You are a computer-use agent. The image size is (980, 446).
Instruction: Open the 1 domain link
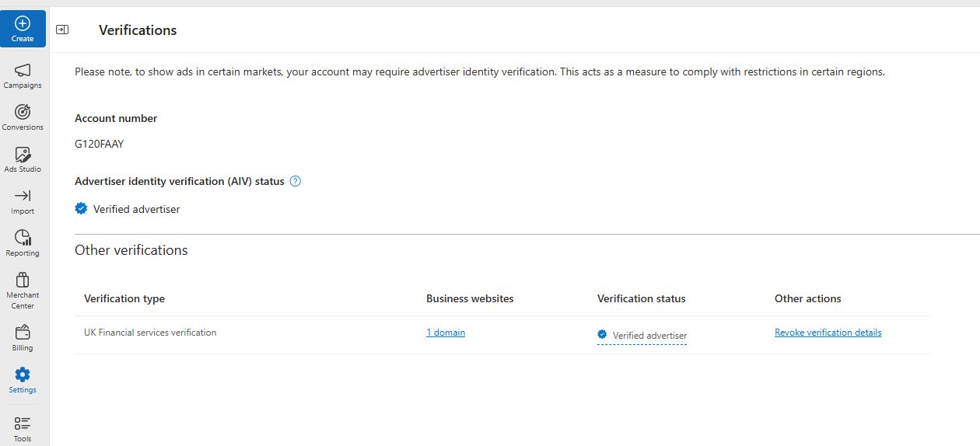[446, 333]
